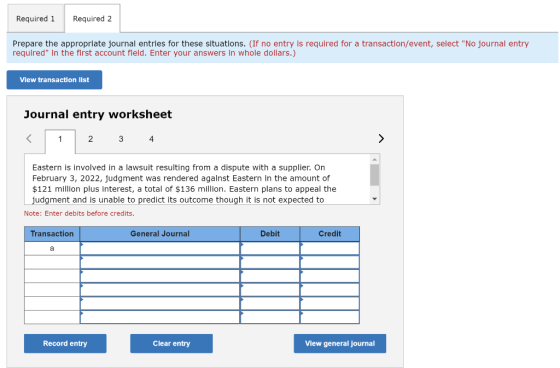
Task: Click the Credit field in second row
Action: click(x=330, y=262)
